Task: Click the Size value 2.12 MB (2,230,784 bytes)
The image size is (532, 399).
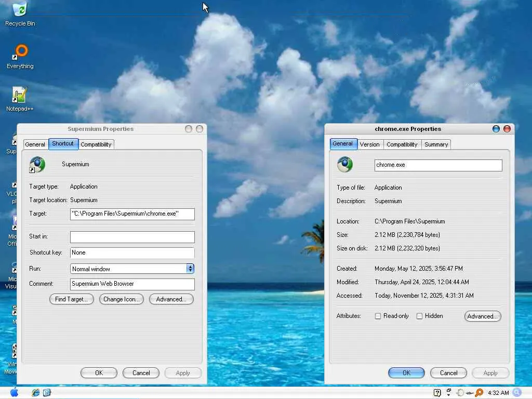Action: click(407, 235)
